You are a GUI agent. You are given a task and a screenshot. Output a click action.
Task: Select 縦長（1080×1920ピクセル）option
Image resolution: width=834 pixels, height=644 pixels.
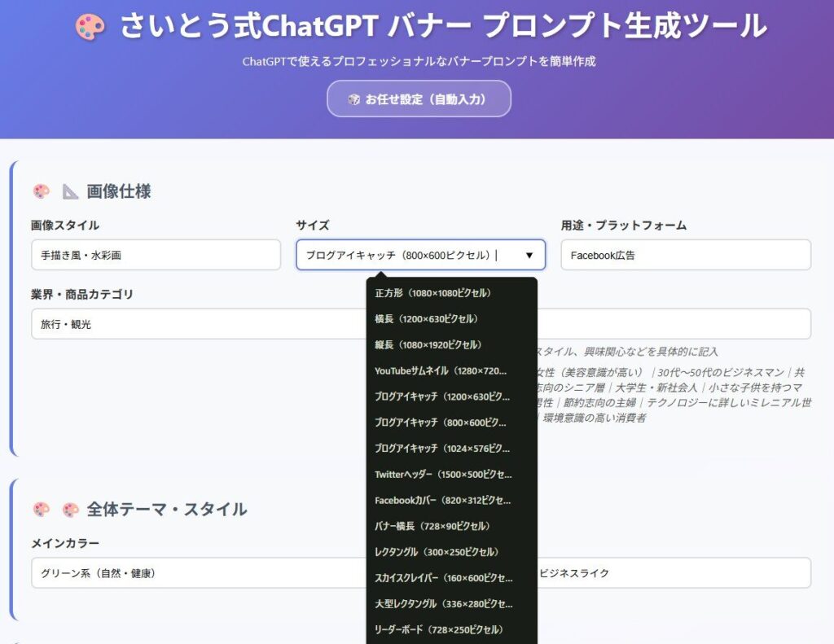[451, 345]
